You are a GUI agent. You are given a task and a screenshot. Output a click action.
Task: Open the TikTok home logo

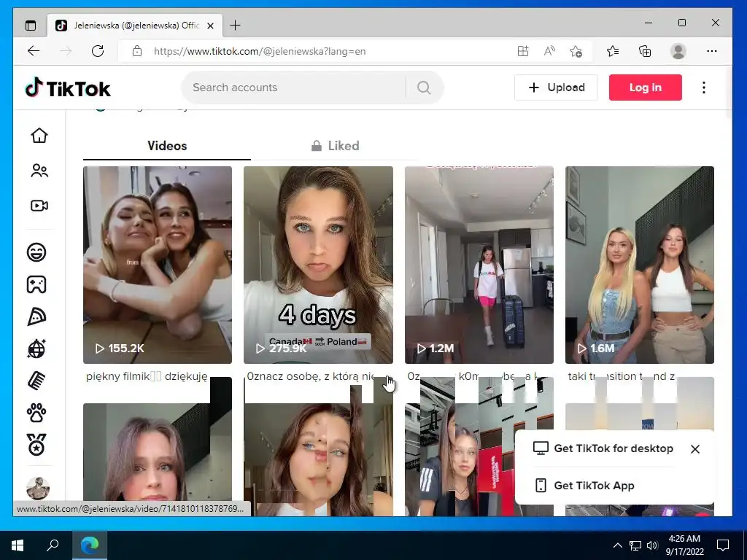(x=68, y=88)
